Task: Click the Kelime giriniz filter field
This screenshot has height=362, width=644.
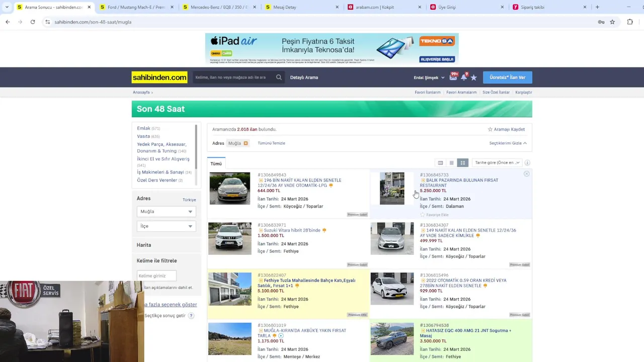Action: coord(156,276)
